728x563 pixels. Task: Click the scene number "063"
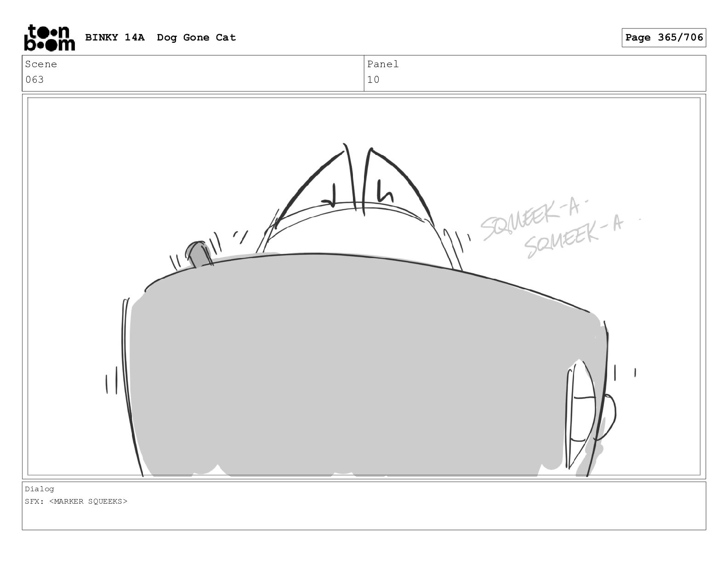pyautogui.click(x=34, y=80)
